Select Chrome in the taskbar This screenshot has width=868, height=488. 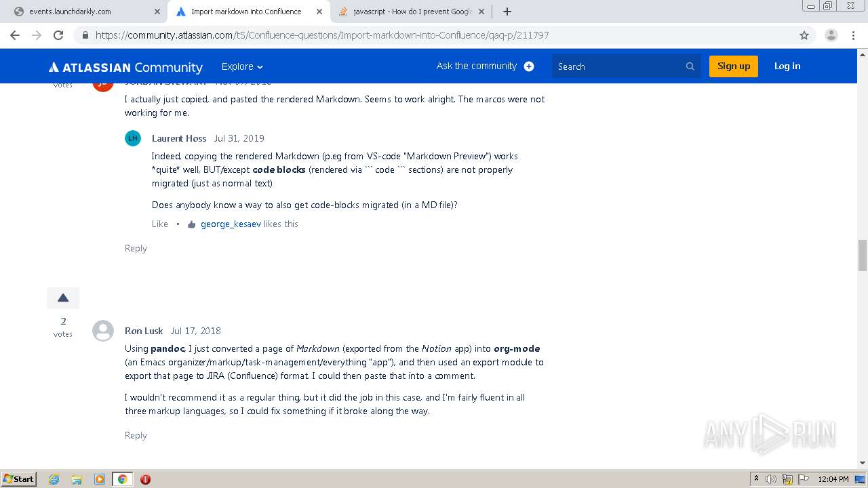point(123,479)
